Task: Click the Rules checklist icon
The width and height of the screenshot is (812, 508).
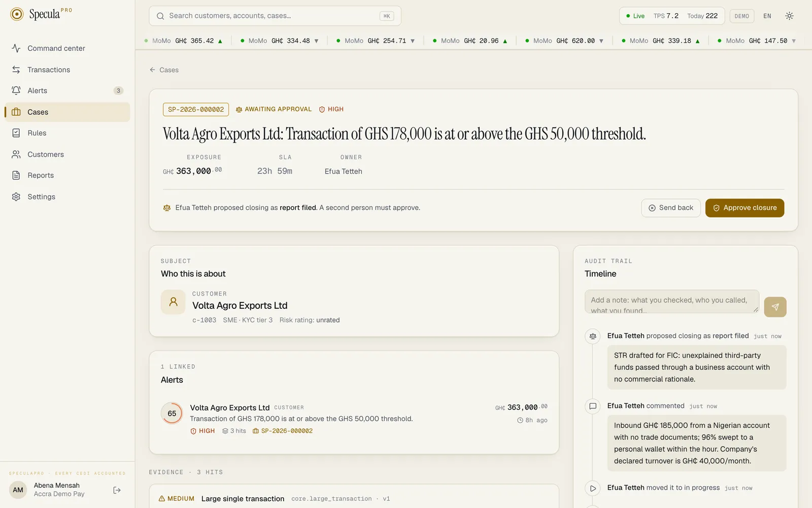Action: click(x=16, y=133)
